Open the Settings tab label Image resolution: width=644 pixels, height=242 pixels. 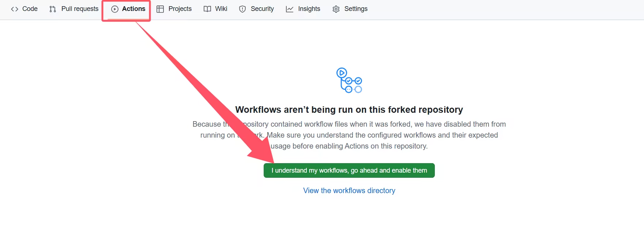click(356, 9)
